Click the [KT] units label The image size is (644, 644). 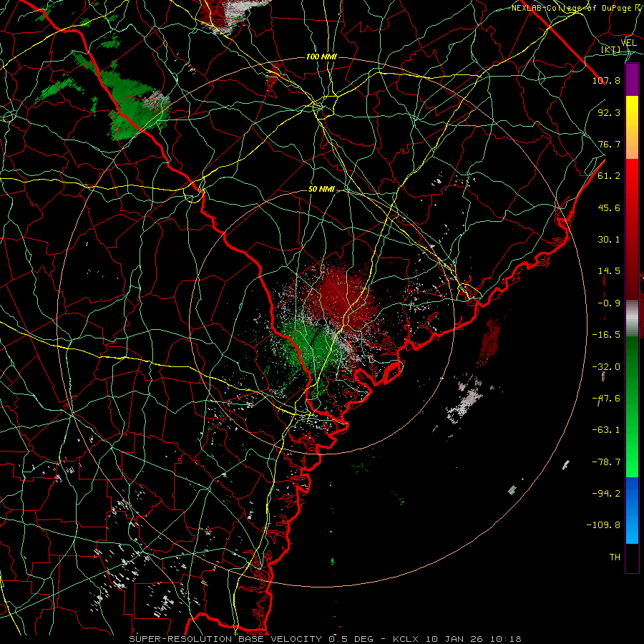(611, 50)
